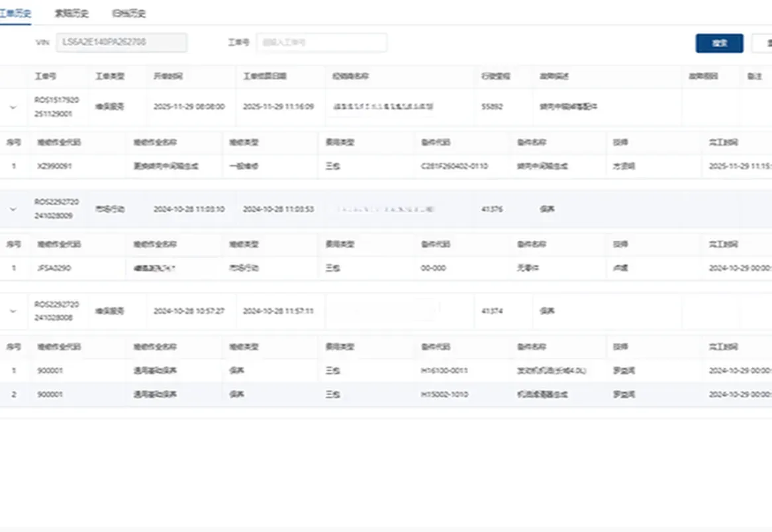This screenshot has height=532, width=772.
Task: Select the 工单历史 tab
Action: 17,13
